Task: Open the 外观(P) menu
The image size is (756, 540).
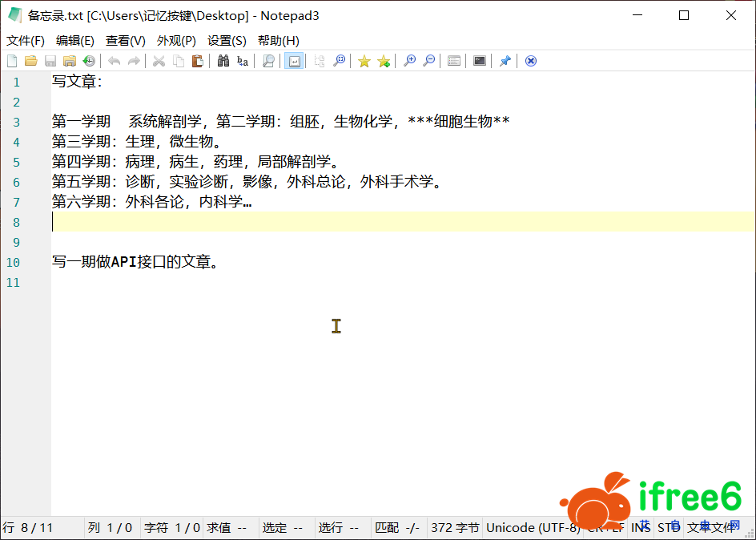Action: point(176,40)
